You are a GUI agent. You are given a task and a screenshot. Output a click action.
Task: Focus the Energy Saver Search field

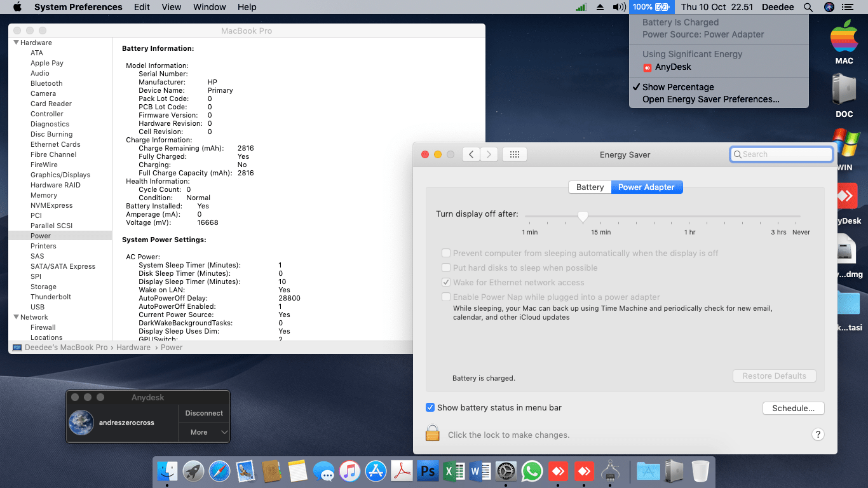(782, 154)
